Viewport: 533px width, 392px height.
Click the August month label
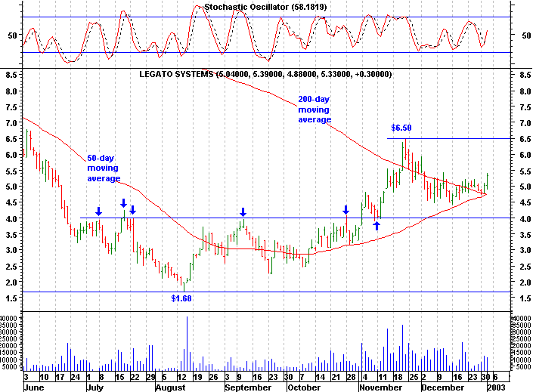point(170,387)
